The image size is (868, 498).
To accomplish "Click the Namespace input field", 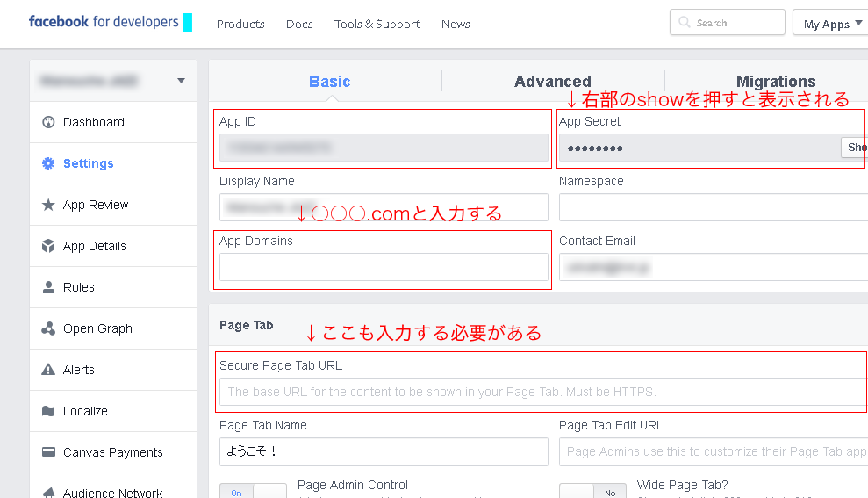I will point(714,207).
